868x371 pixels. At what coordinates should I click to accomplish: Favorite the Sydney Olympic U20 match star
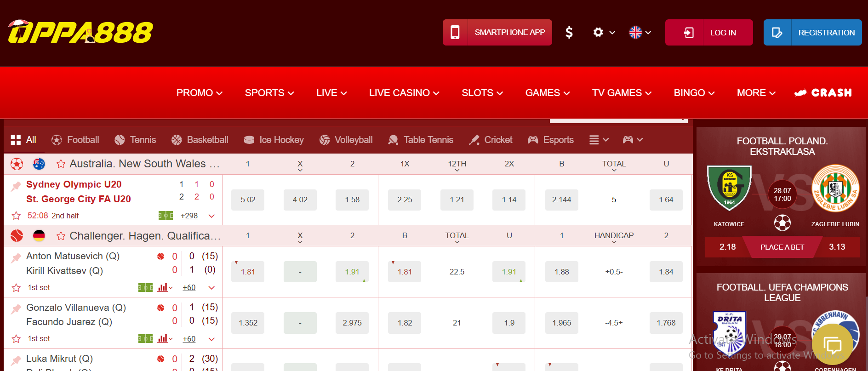(16, 216)
